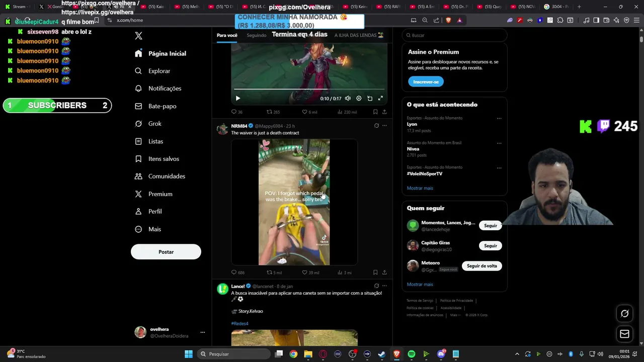
Task: Open the #VoleiNoSporTV trend
Action: (x=425, y=173)
